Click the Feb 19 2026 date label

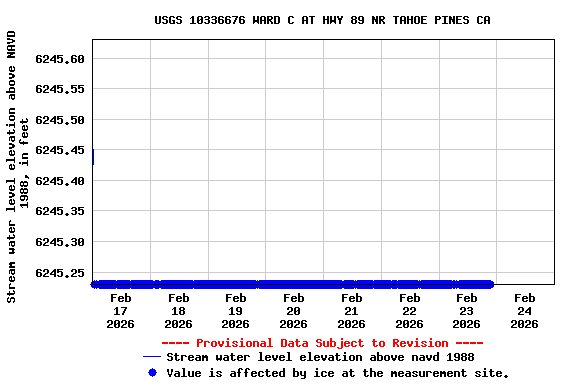click(x=235, y=311)
